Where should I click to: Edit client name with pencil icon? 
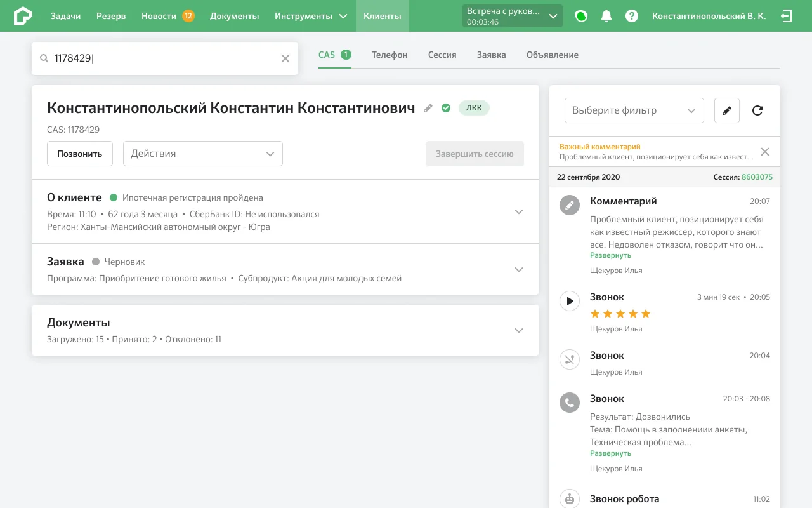click(428, 108)
